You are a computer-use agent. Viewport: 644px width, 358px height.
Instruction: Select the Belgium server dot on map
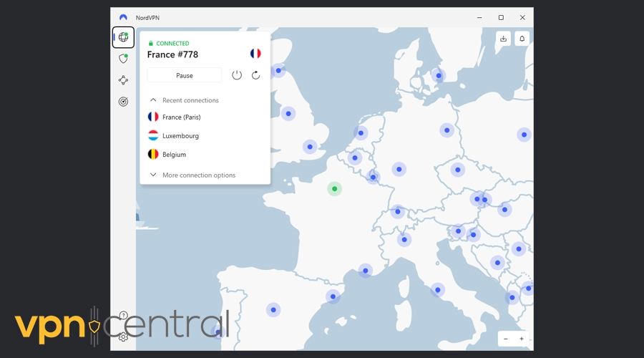(x=355, y=158)
